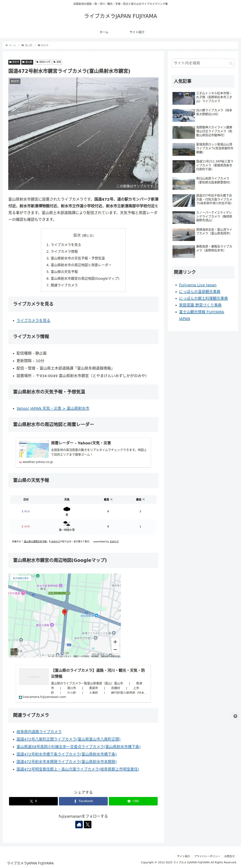Click the 射水市 category tag above title
This screenshot has height=868, width=241.
tap(14, 62)
